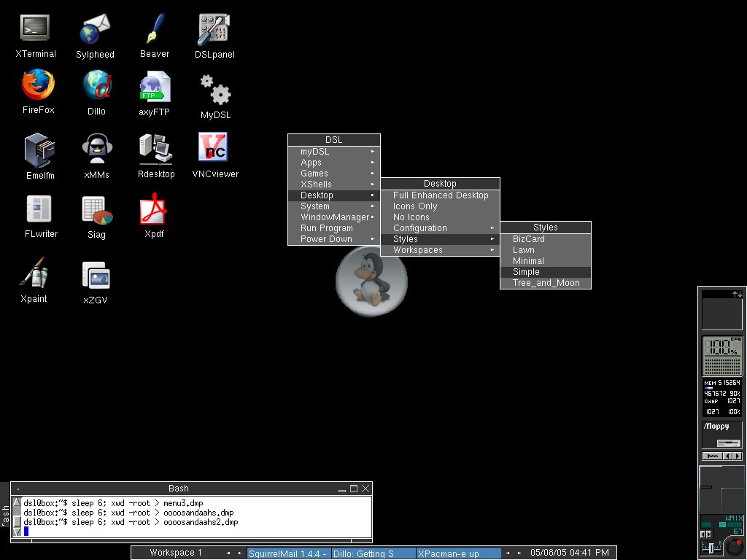Expand the WindowManager submenu
Viewport: 747px width, 560px height.
pos(334,217)
